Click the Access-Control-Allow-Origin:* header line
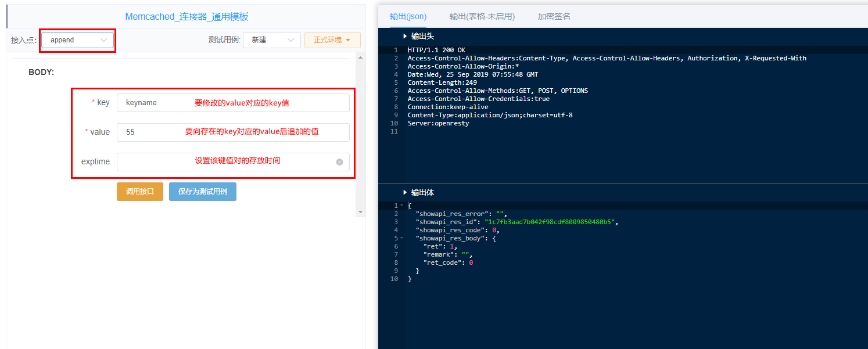Screen dimensions: 868x349 464,66
